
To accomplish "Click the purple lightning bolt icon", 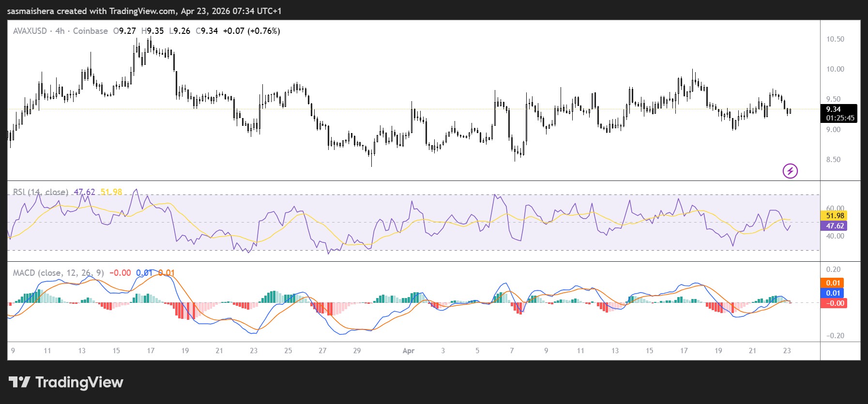I will (790, 171).
